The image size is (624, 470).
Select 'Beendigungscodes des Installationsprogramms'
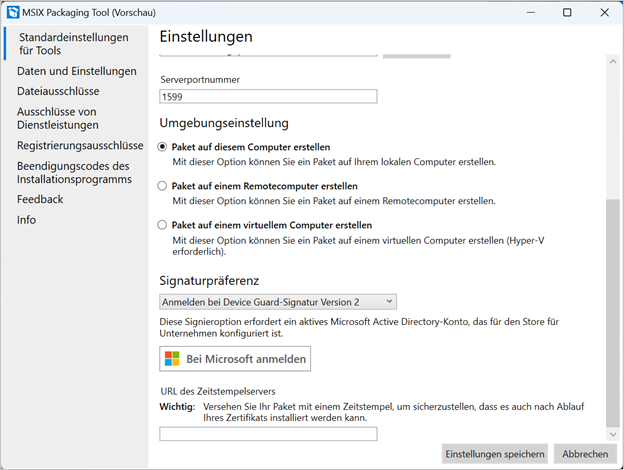pyautogui.click(x=74, y=173)
